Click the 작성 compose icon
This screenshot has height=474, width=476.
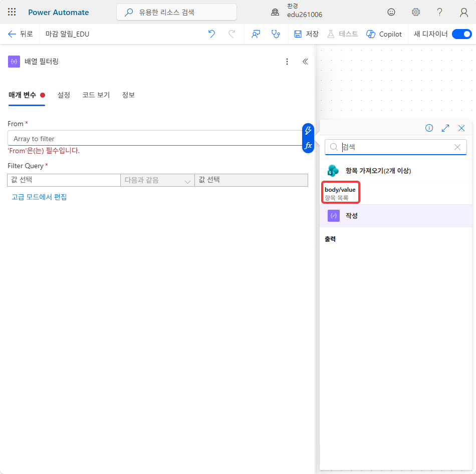(x=333, y=216)
